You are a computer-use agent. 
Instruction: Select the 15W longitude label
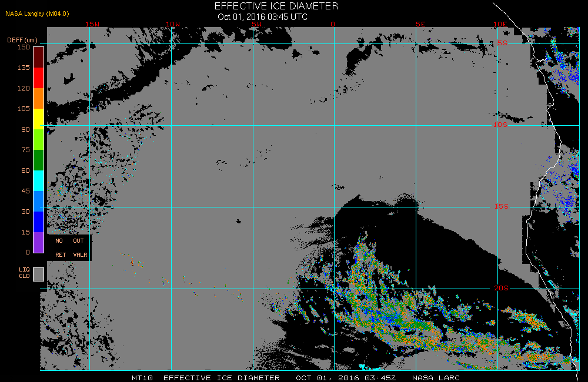point(92,24)
